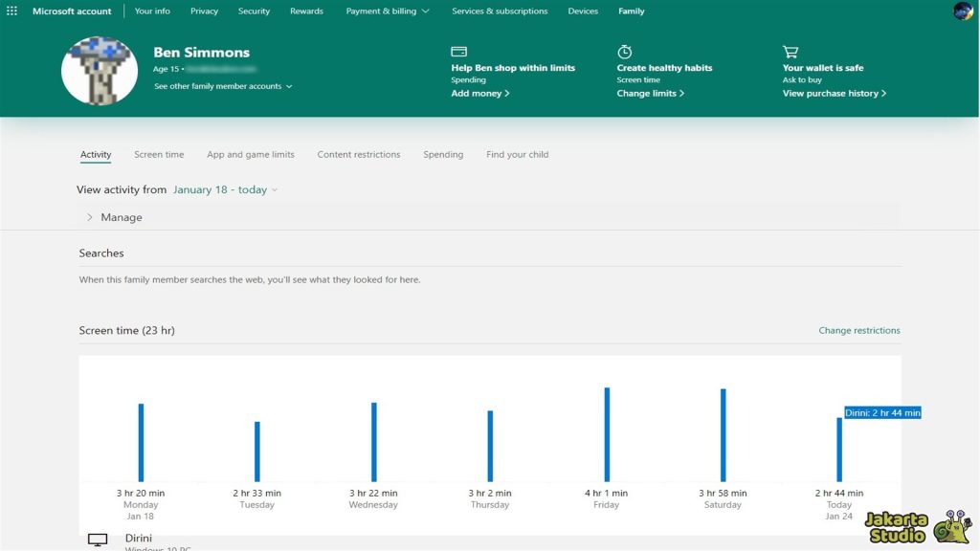Screen dimensions: 980x551
Task: Click the credit card spending icon
Action: pos(458,52)
